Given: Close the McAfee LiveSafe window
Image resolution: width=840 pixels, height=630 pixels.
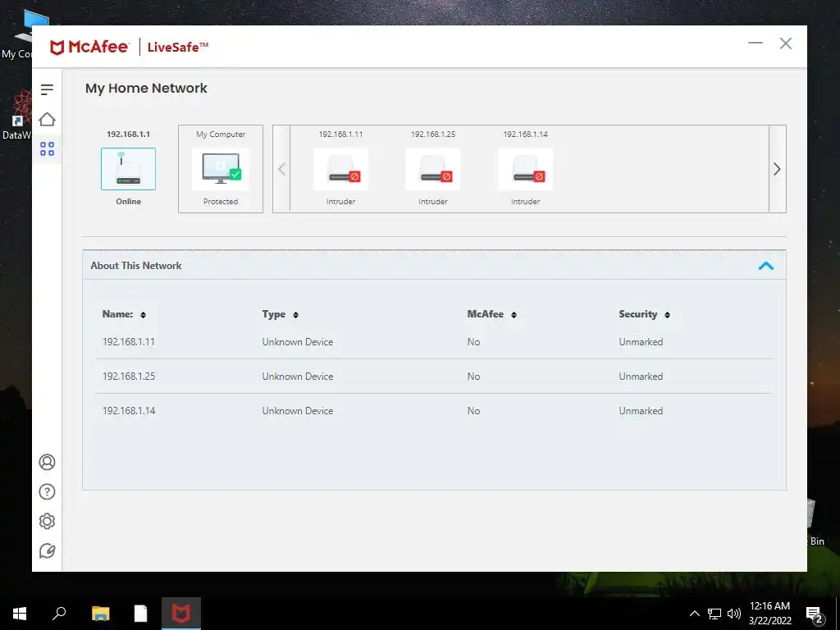Looking at the screenshot, I should pyautogui.click(x=785, y=43).
